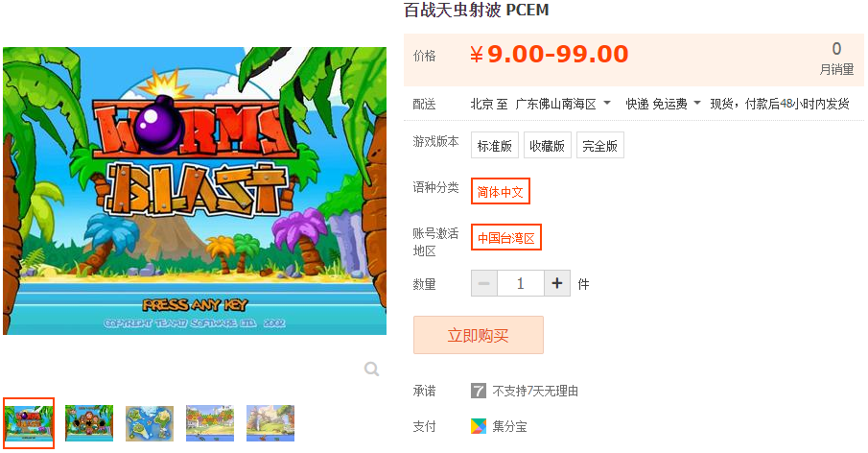868x453 pixels.
Task: Select the 标准版 game version
Action: coord(494,145)
